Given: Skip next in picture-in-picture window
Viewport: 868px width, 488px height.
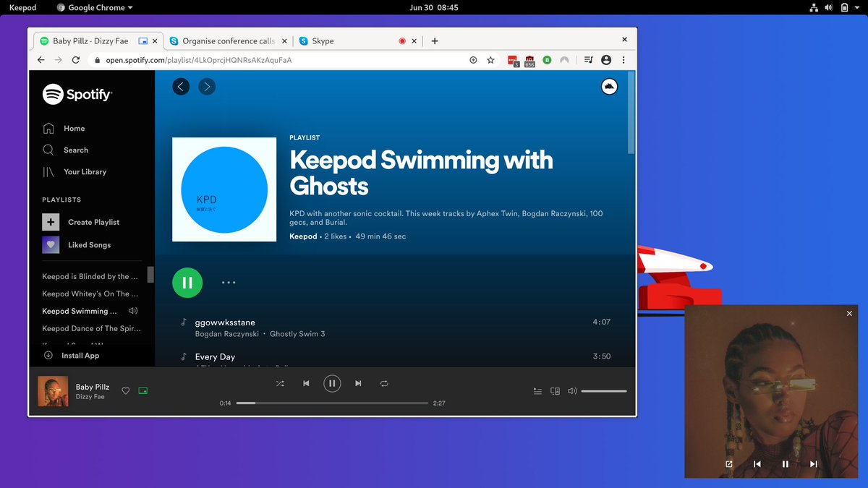Looking at the screenshot, I should coord(814,464).
